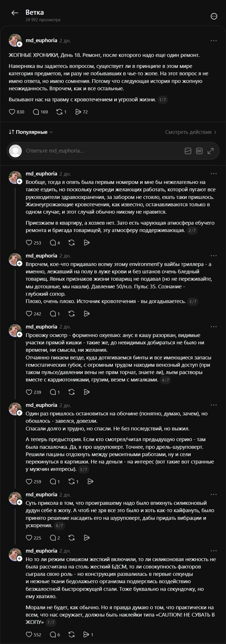
Task: Open the circled three-dot menu at top
Action: point(214,16)
